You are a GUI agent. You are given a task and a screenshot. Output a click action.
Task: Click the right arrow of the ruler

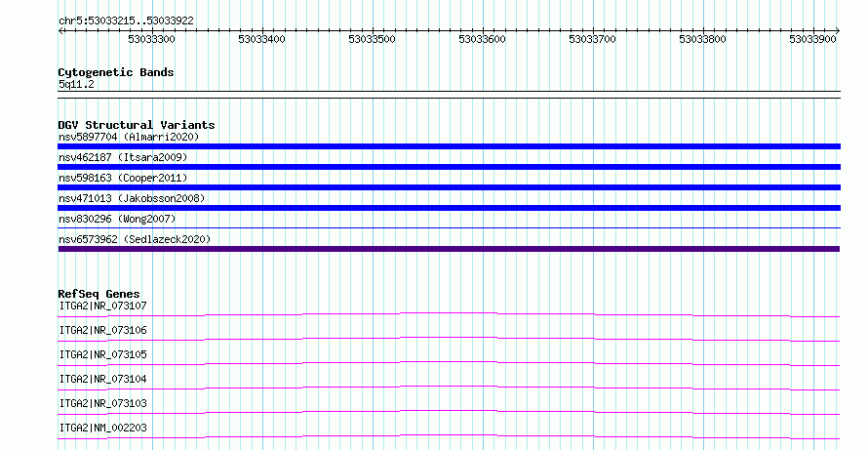[x=838, y=31]
